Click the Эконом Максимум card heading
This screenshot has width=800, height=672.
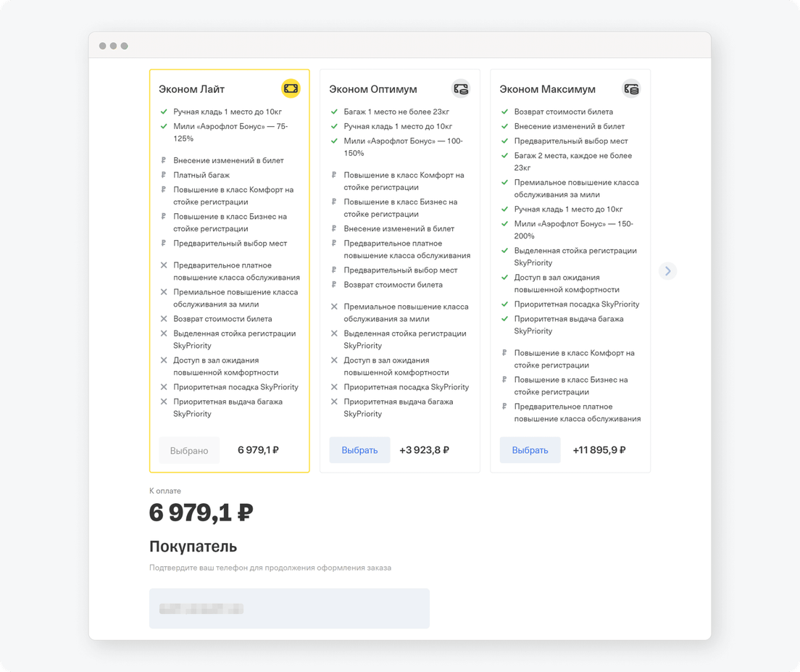(x=547, y=89)
